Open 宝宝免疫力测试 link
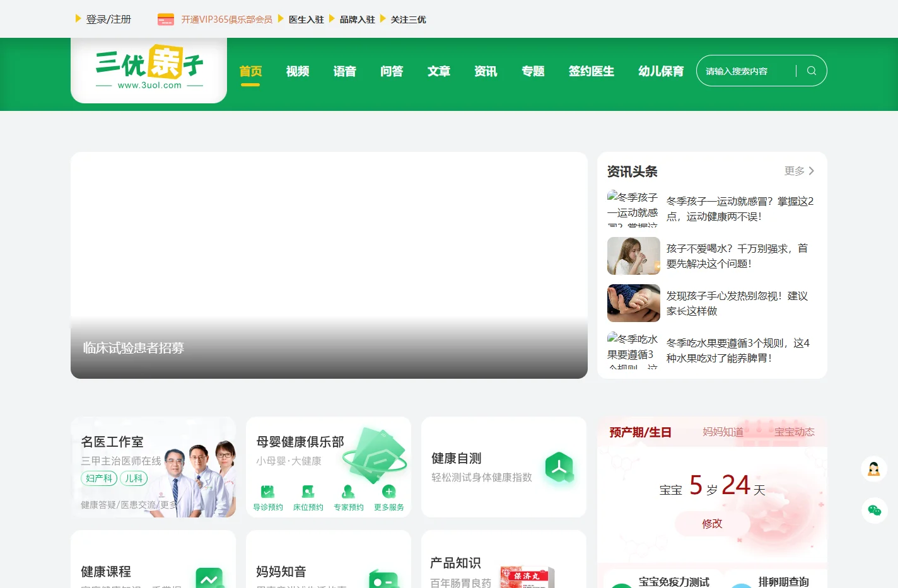This screenshot has width=898, height=588. pyautogui.click(x=674, y=582)
